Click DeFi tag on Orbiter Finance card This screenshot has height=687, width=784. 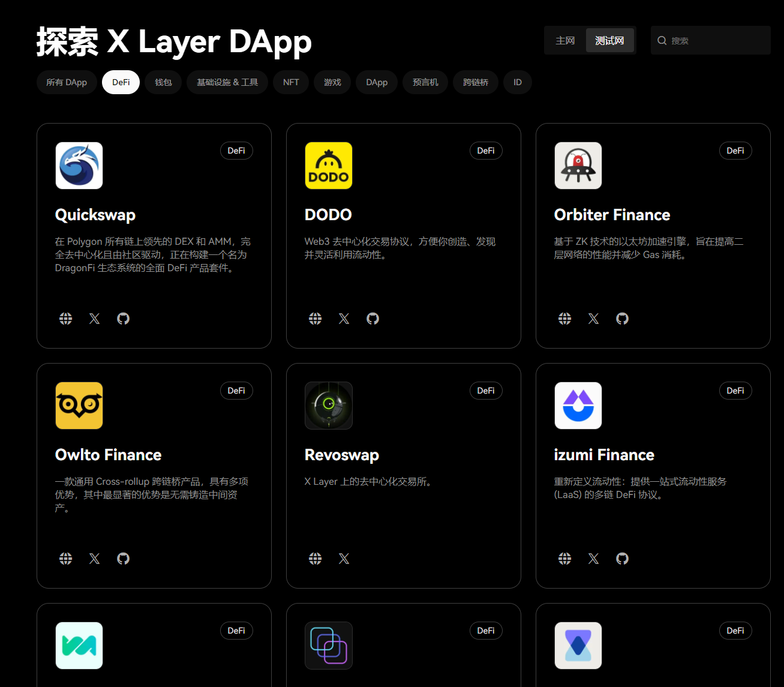pos(735,151)
